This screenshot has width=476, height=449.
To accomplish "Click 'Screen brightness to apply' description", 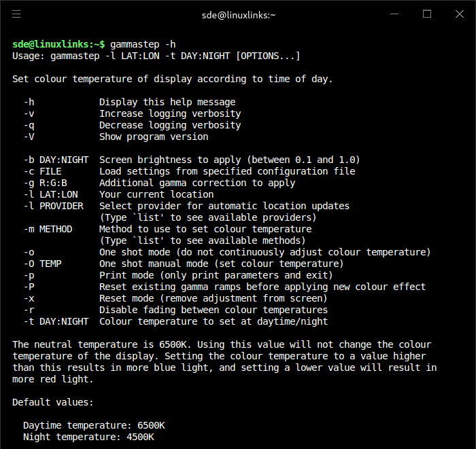I will pyautogui.click(x=230, y=160).
